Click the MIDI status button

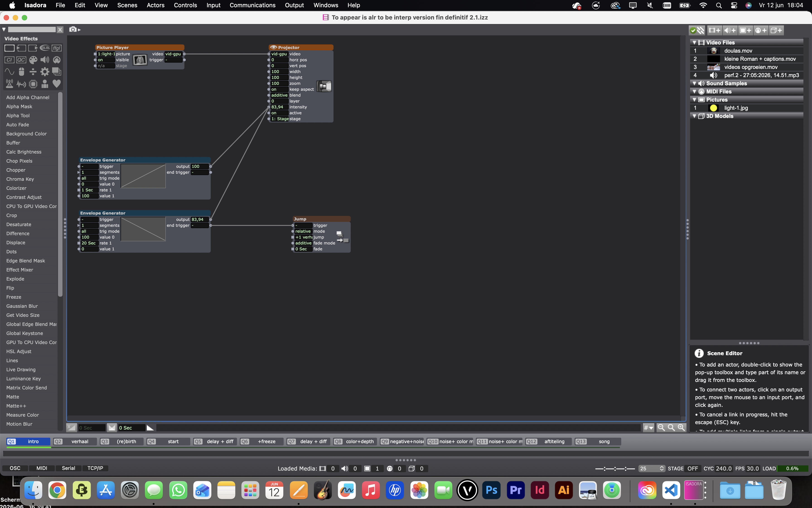coord(42,468)
